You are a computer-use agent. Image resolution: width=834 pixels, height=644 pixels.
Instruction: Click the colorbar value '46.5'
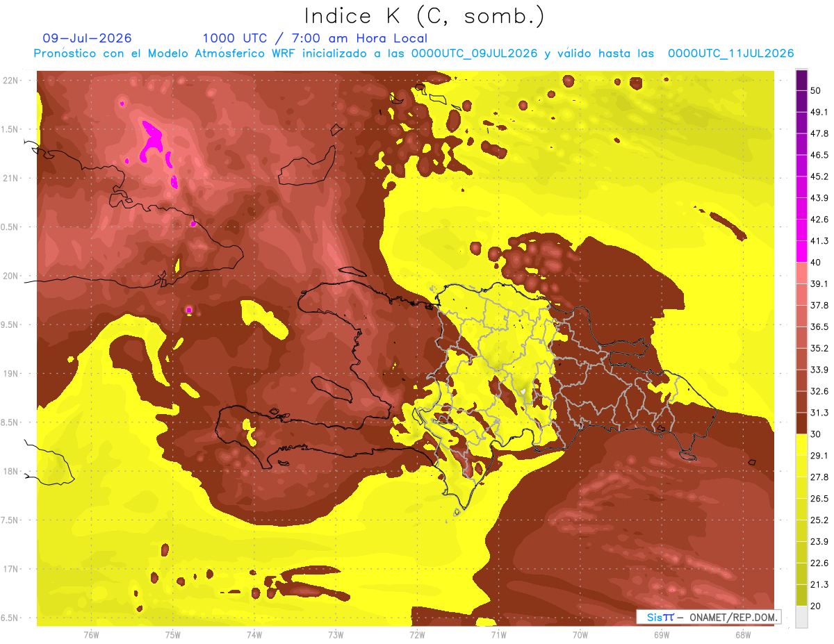(x=819, y=155)
